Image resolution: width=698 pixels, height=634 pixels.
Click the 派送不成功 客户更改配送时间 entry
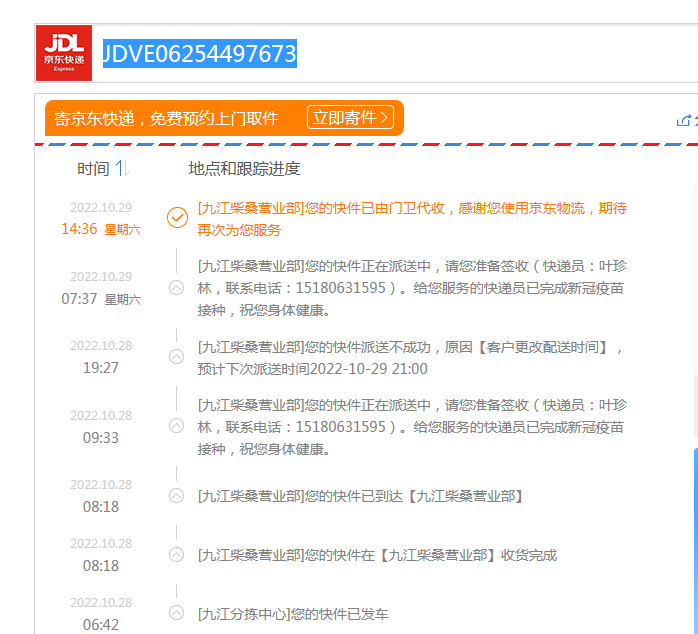tap(410, 358)
